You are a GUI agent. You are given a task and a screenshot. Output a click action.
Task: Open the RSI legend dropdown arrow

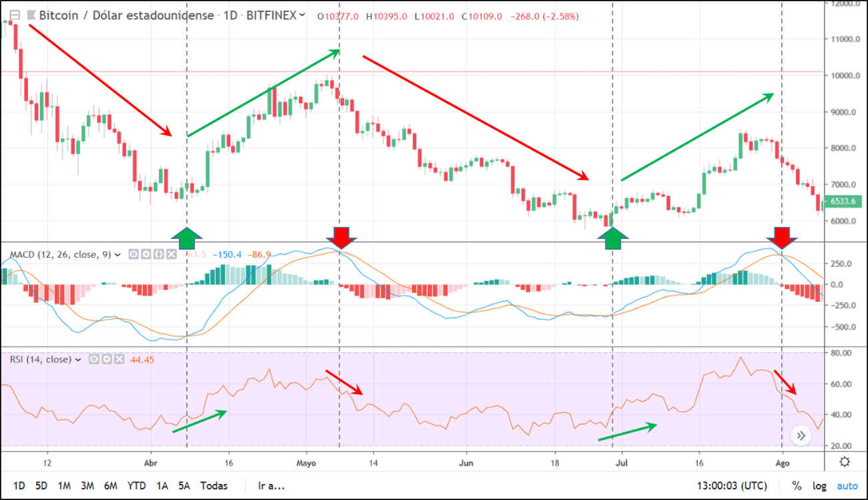click(78, 359)
